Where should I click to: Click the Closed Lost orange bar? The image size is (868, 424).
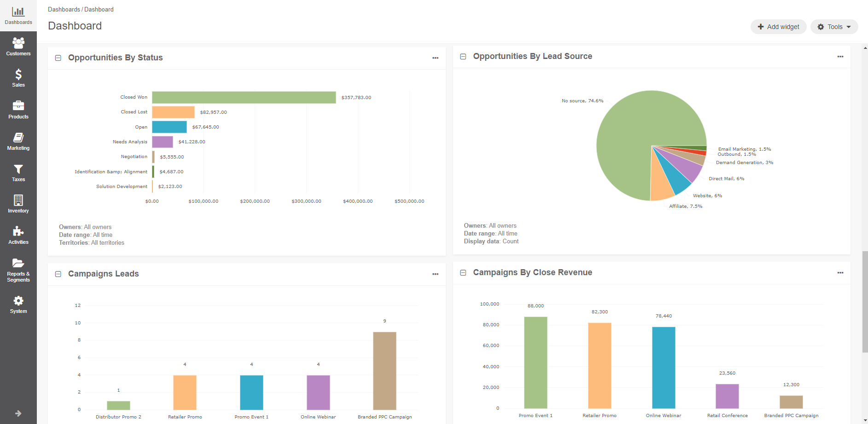click(173, 112)
